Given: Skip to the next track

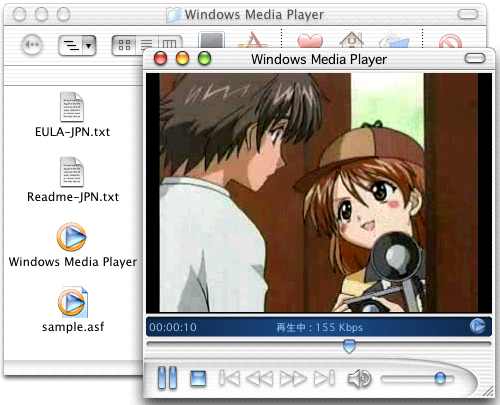Looking at the screenshot, I should tap(324, 378).
